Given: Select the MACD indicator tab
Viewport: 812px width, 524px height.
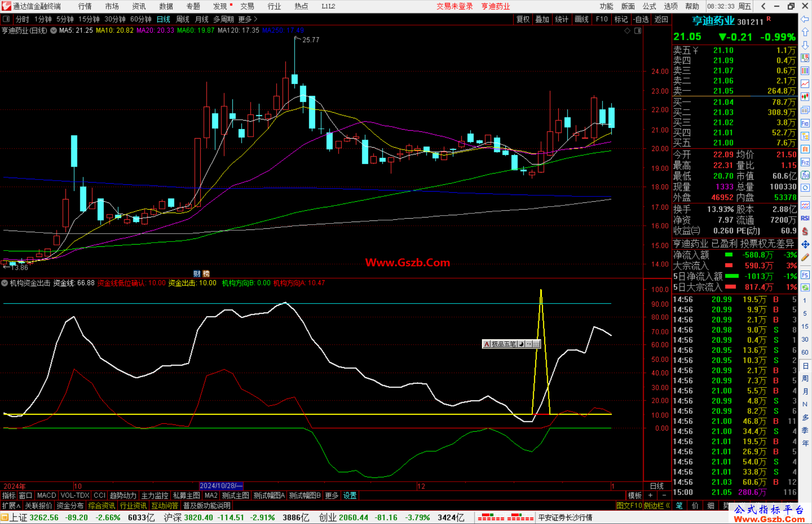Looking at the screenshot, I should coord(47,495).
